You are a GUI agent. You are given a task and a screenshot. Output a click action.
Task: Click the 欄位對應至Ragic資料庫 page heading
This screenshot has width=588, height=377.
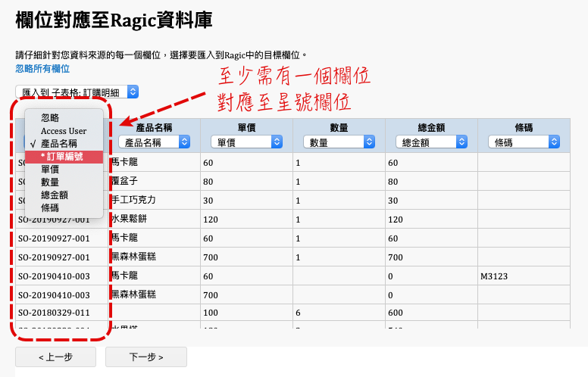114,20
